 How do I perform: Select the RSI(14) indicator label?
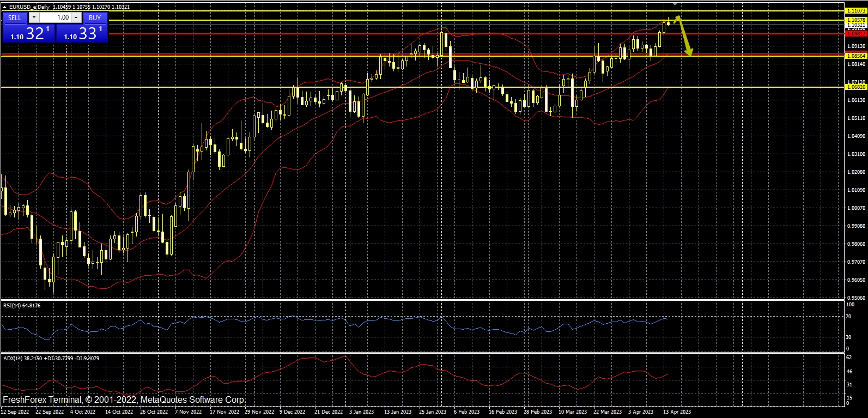pos(22,306)
